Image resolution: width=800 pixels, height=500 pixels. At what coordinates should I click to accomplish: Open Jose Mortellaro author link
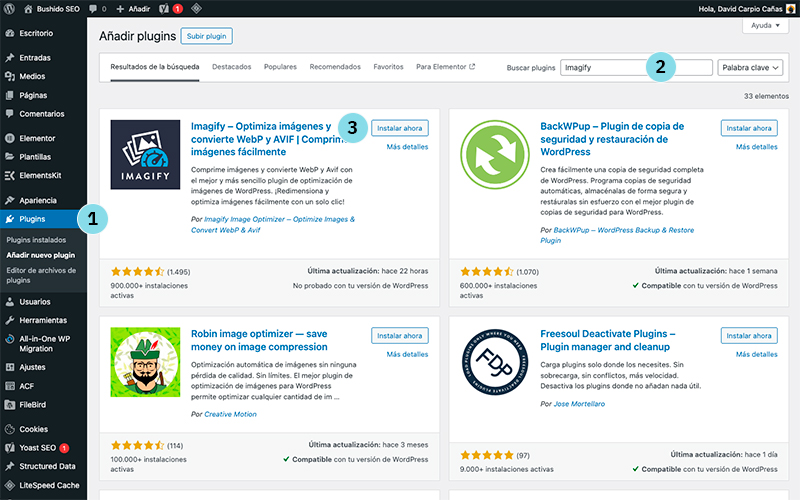pyautogui.click(x=579, y=404)
